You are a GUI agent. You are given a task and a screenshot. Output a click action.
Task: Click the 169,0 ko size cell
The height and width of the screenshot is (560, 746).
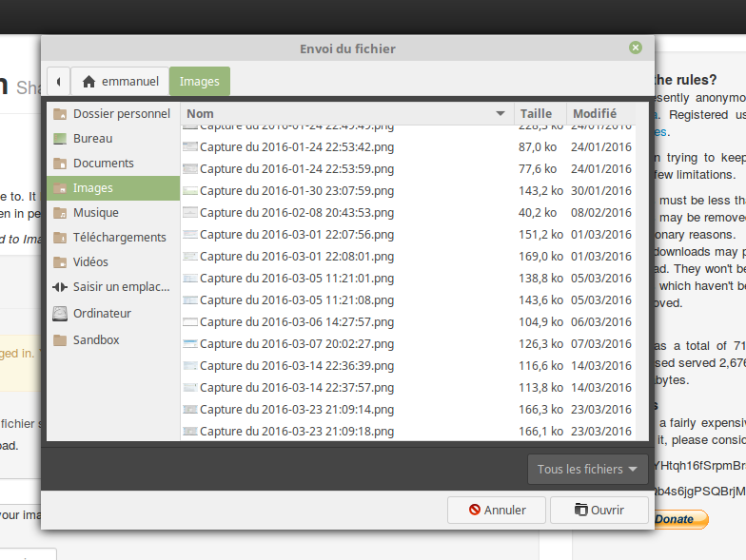point(540,257)
